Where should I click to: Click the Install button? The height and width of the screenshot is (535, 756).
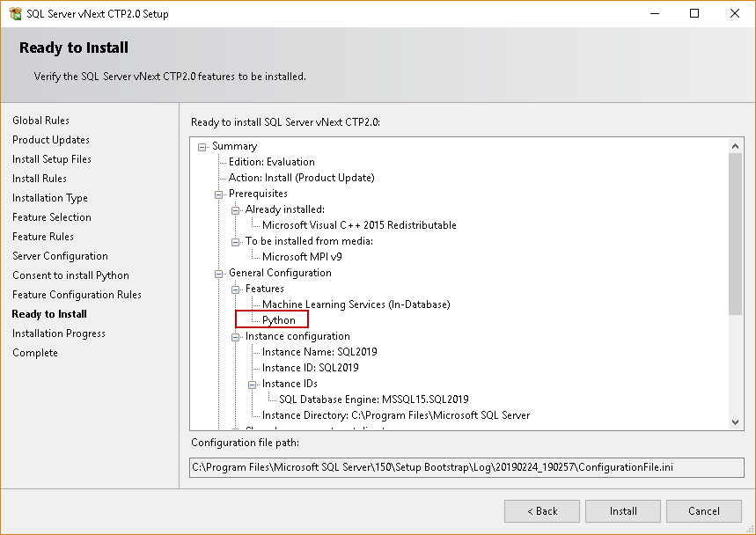623,511
